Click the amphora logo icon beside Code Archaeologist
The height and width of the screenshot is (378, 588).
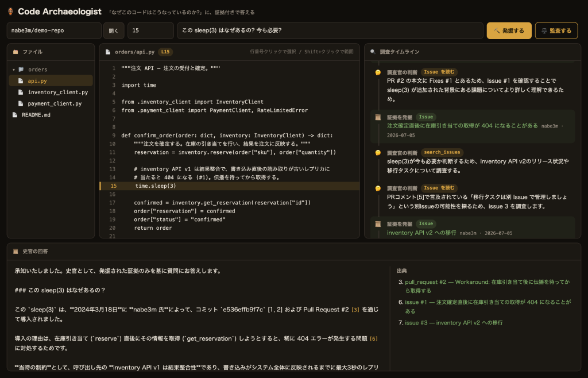(x=10, y=11)
